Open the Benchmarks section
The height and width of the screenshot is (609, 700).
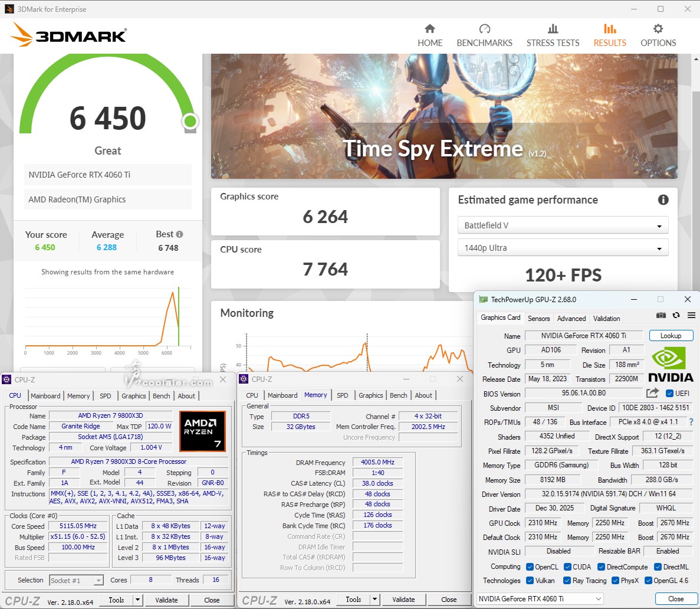tap(484, 36)
